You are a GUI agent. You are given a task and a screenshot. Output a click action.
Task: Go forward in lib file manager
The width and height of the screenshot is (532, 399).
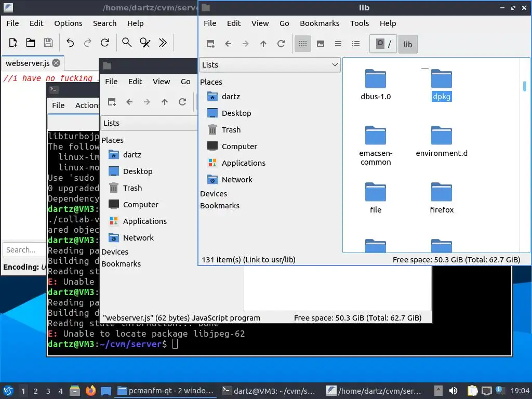click(246, 44)
